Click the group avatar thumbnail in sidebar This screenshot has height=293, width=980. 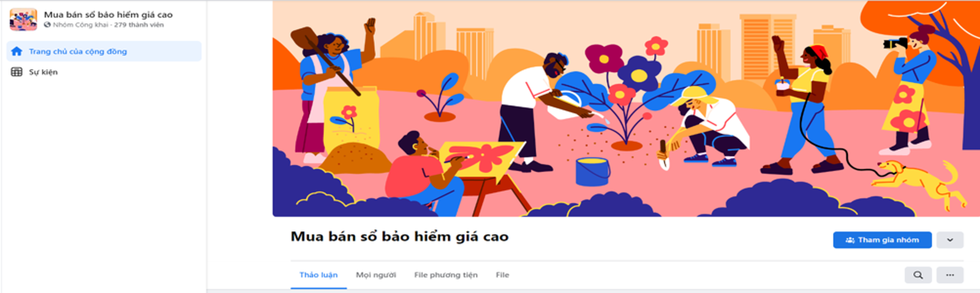[23, 19]
